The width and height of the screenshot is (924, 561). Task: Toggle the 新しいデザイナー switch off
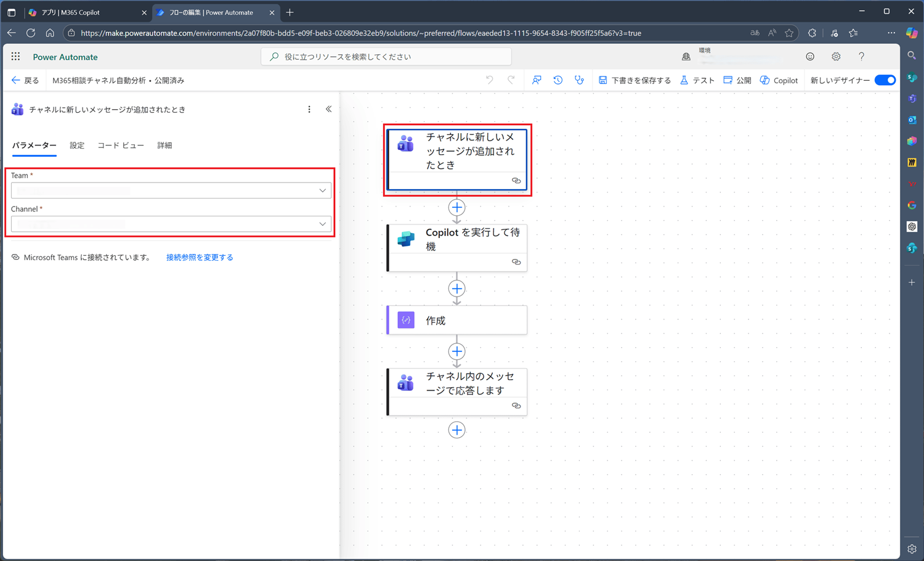coord(885,80)
